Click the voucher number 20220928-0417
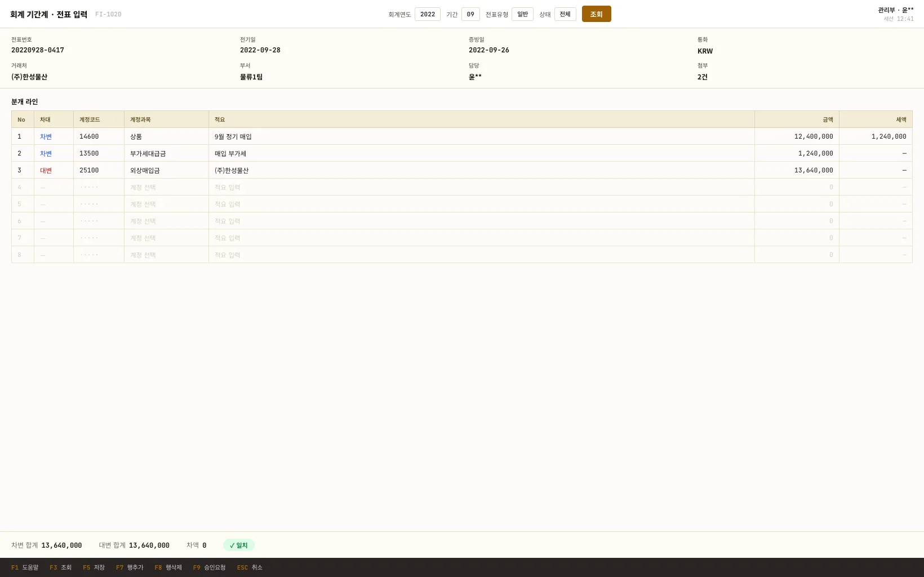Viewport: 924px width, 577px height. 38,50
